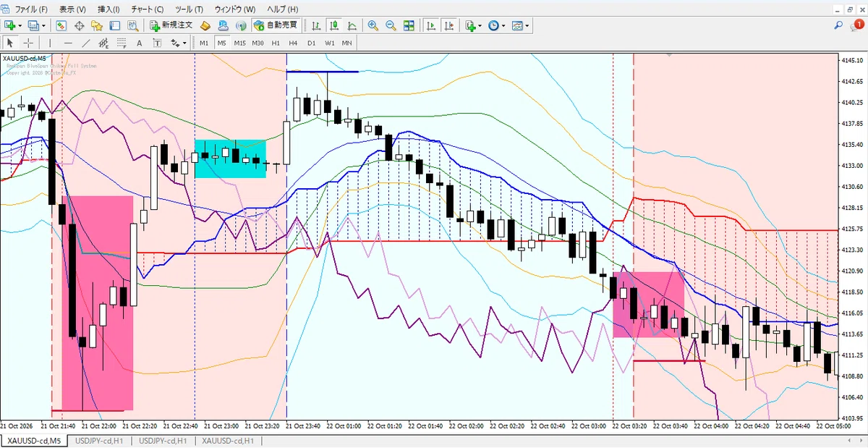Switch to bar chart display
The height and width of the screenshot is (448, 868).
pos(316,25)
